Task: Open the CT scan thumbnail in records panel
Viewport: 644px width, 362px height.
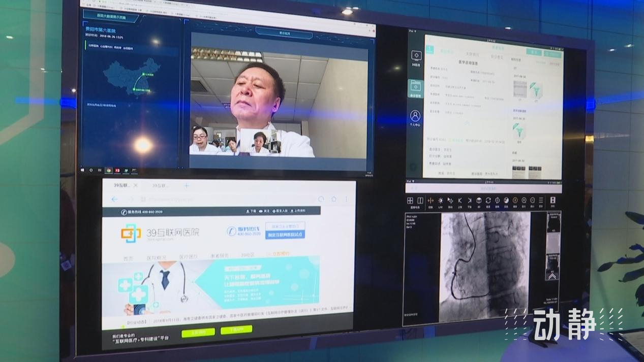Action: click(519, 90)
